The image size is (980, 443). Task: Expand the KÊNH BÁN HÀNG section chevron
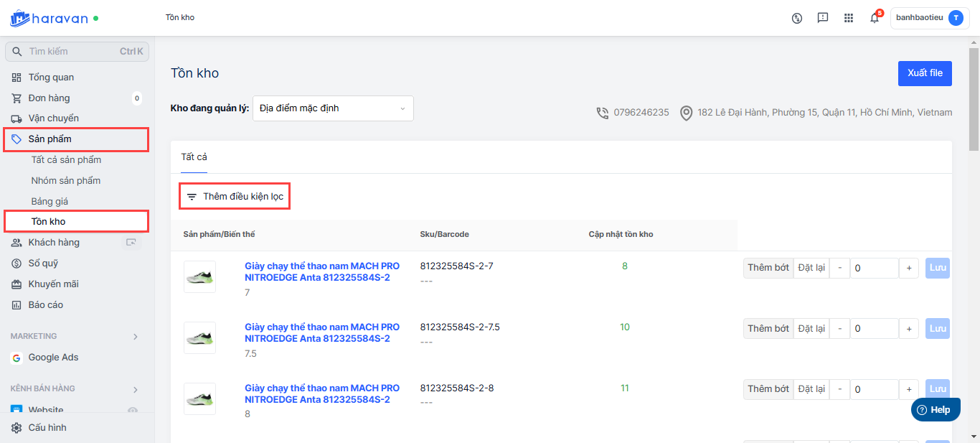[x=136, y=389]
